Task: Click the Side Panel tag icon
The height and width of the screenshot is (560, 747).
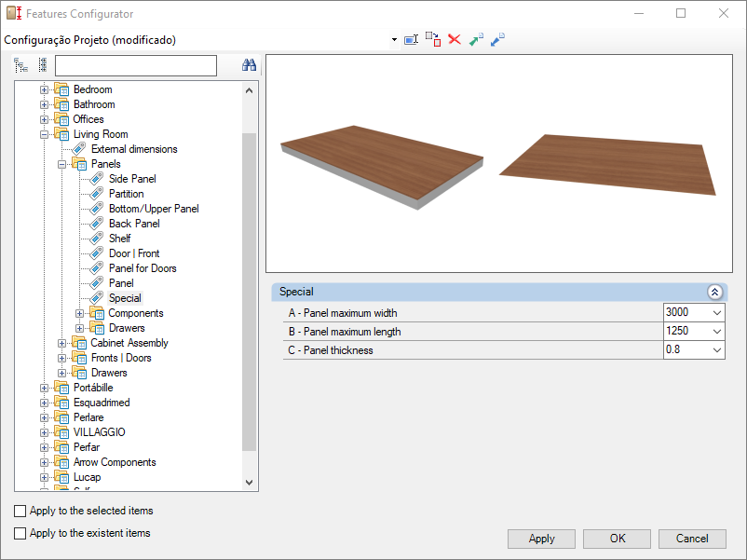Action: pos(97,179)
